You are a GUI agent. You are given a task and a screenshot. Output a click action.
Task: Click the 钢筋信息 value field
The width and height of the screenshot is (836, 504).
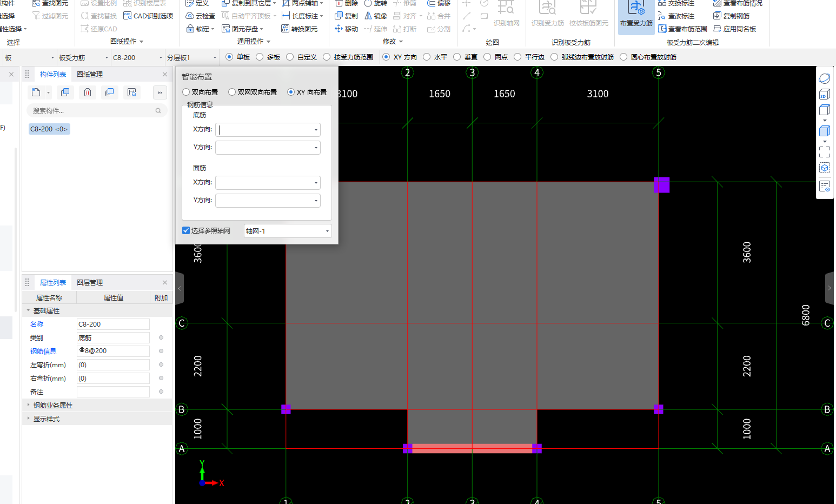pos(113,351)
